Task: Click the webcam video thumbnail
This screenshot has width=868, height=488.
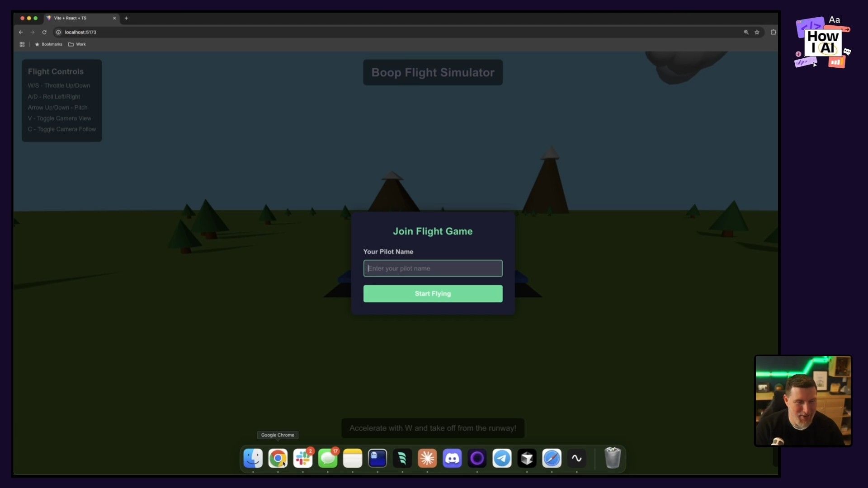Action: 803,401
